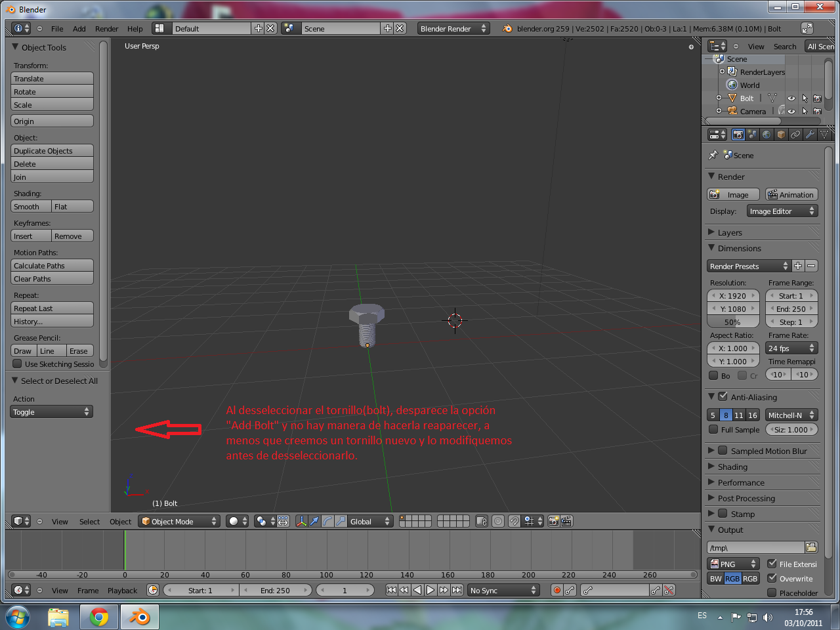Click the Calculate Paths button
The width and height of the screenshot is (840, 630).
tap(52, 265)
